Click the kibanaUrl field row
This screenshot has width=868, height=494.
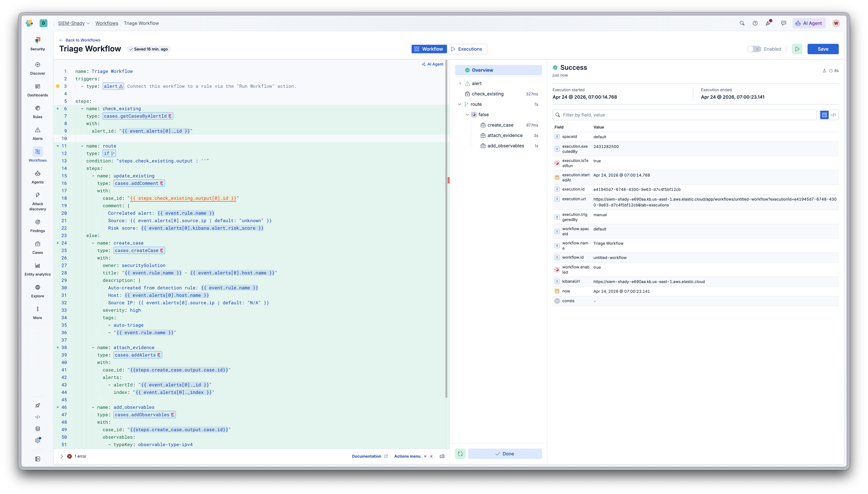pos(695,282)
